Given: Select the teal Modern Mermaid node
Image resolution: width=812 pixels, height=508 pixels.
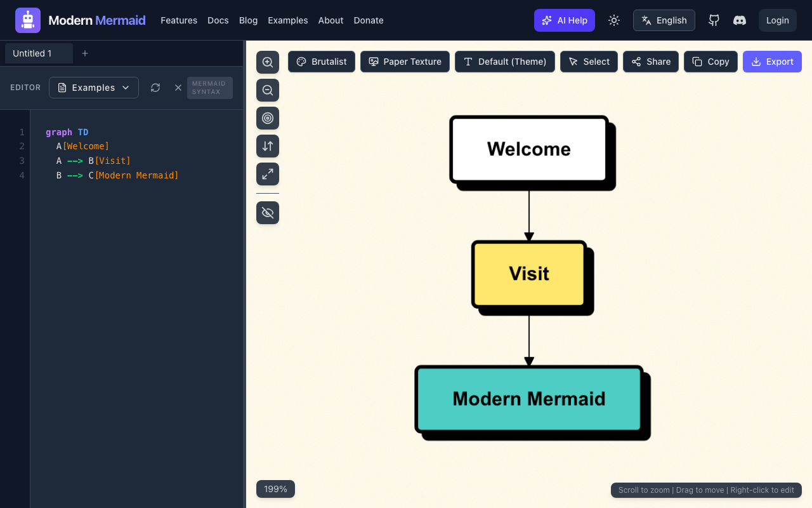Looking at the screenshot, I should [529, 399].
